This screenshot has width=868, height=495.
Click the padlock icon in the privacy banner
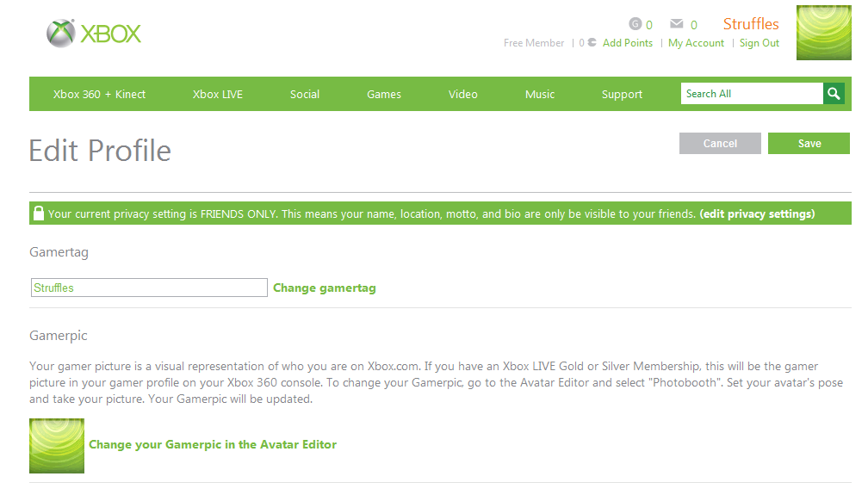coord(38,213)
